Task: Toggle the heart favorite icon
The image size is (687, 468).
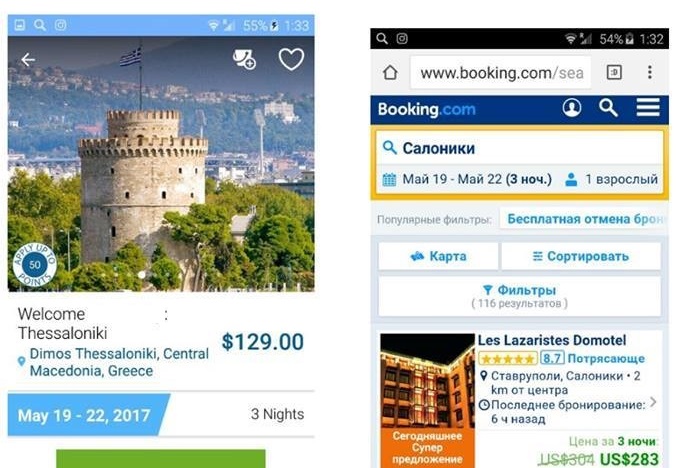Action: click(x=291, y=59)
